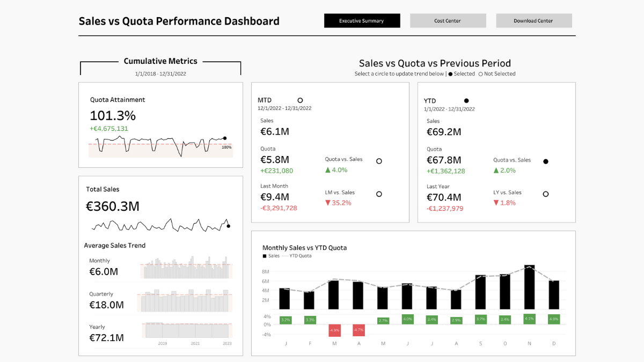The height and width of the screenshot is (362, 644).
Task: Click the Monthly average trend chart
Action: coord(185,268)
